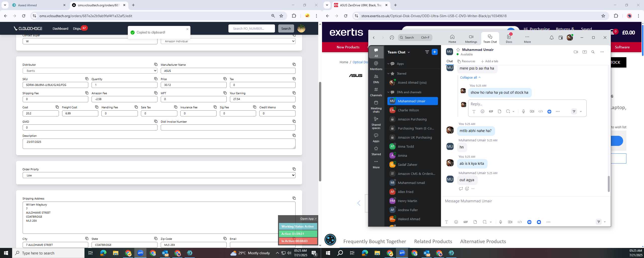Collapse the DMs and channels section
Image resolution: width=644 pixels, height=258 pixels.
[x=388, y=92]
